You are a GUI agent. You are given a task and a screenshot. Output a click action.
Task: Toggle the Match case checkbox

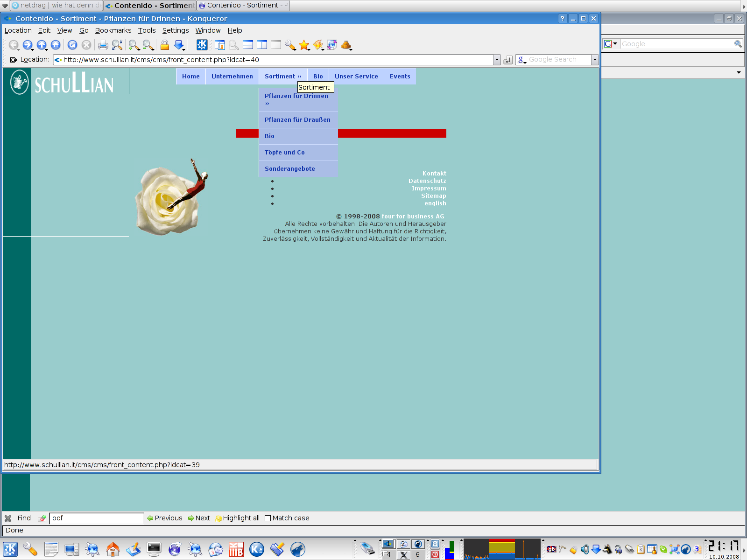[x=268, y=518]
